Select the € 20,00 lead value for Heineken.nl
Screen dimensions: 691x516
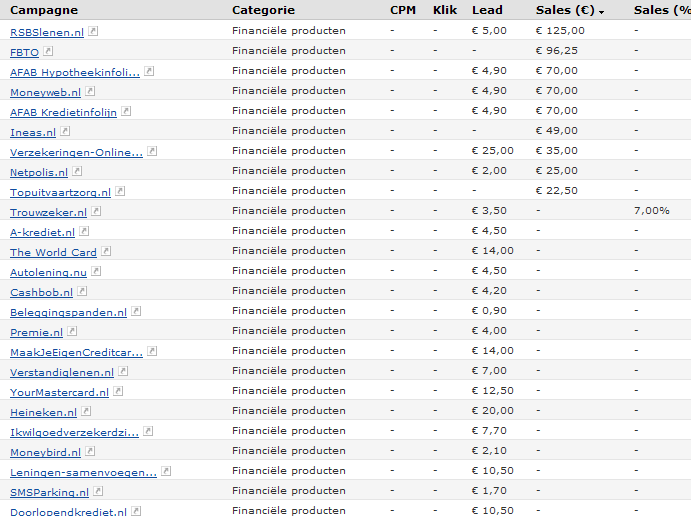[x=492, y=411]
